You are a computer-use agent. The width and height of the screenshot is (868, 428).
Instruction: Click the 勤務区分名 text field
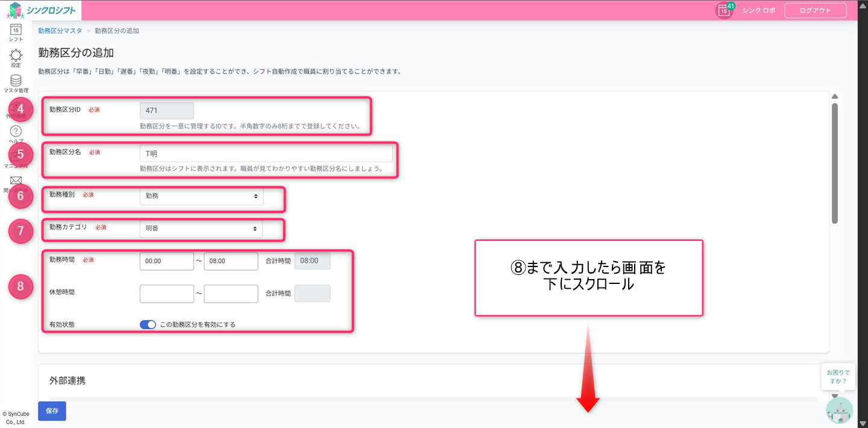coord(266,154)
